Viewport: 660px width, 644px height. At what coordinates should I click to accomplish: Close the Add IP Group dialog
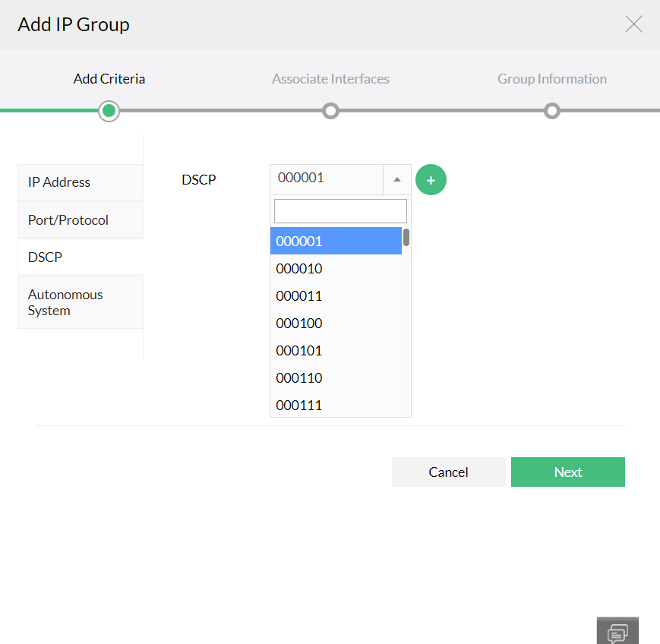coord(633,24)
